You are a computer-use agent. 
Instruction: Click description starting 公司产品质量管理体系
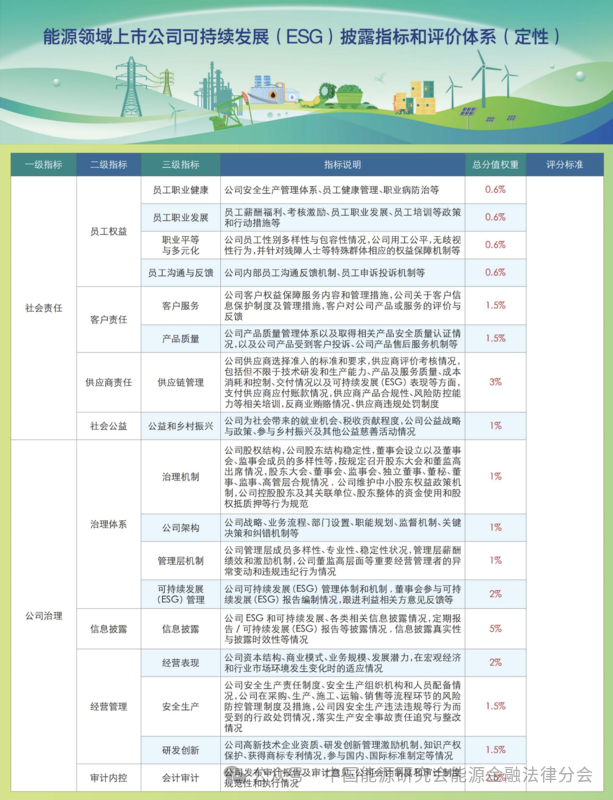(x=342, y=338)
